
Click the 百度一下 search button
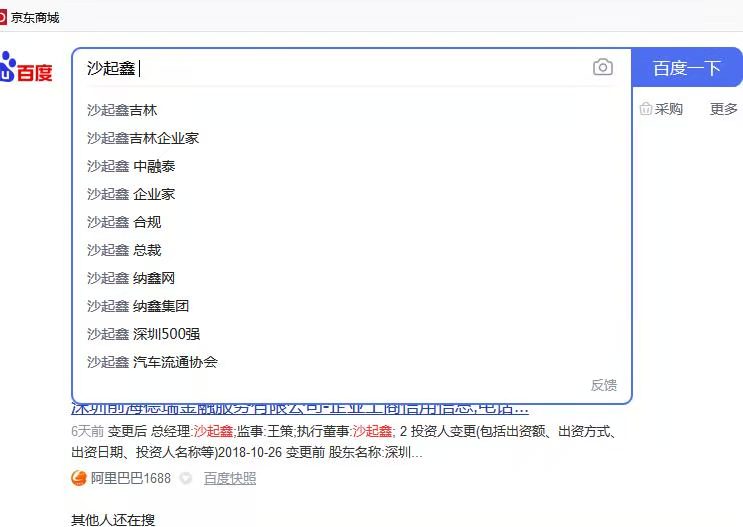(687, 67)
